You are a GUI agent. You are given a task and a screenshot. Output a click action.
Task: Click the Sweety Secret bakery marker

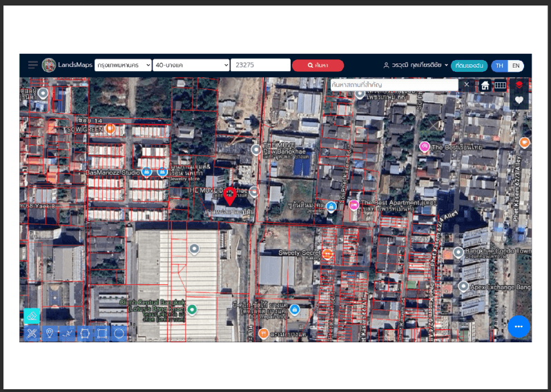coord(327,253)
